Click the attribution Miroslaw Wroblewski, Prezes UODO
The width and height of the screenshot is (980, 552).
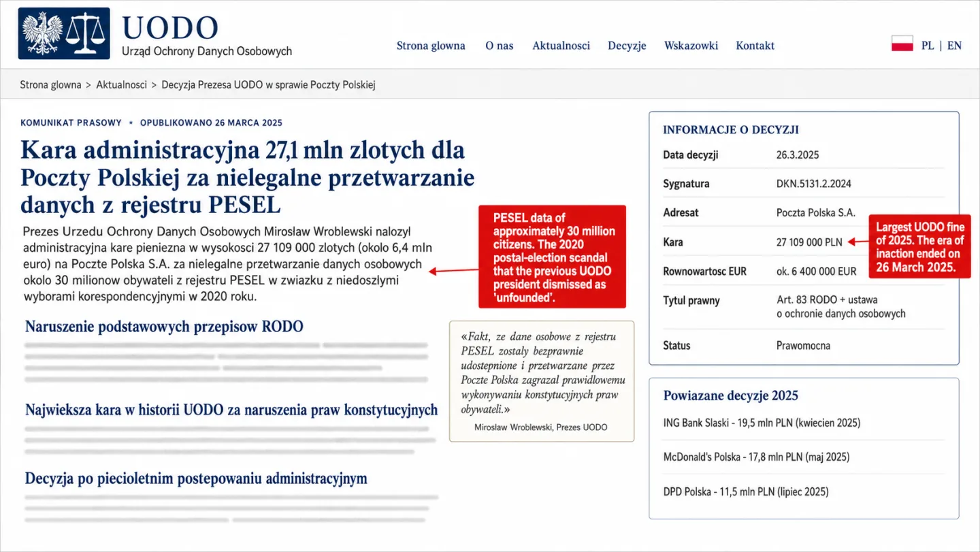pyautogui.click(x=541, y=427)
